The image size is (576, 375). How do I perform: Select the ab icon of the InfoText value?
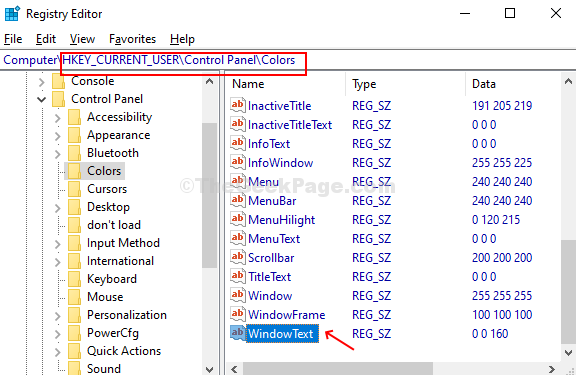point(238,143)
